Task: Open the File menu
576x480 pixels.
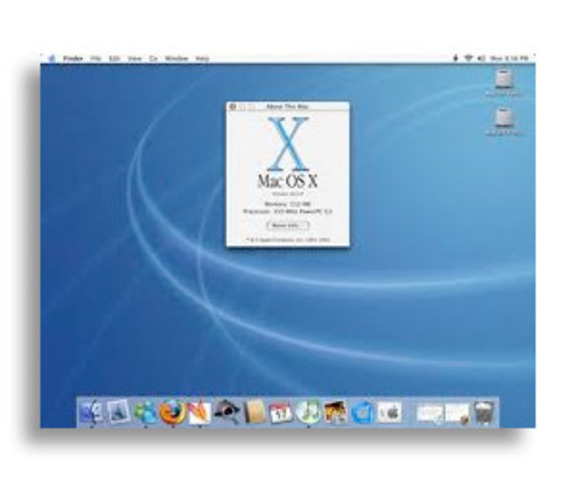Action: [x=96, y=58]
